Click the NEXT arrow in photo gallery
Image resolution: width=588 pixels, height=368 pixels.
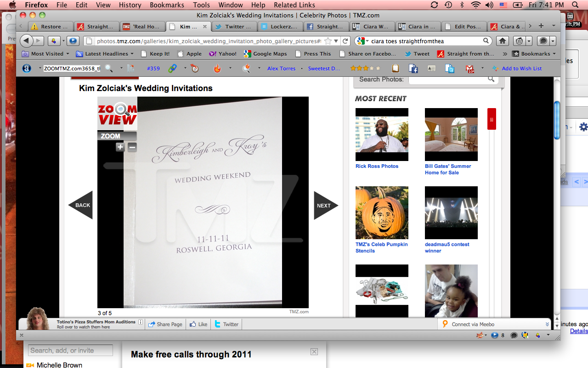pyautogui.click(x=325, y=206)
